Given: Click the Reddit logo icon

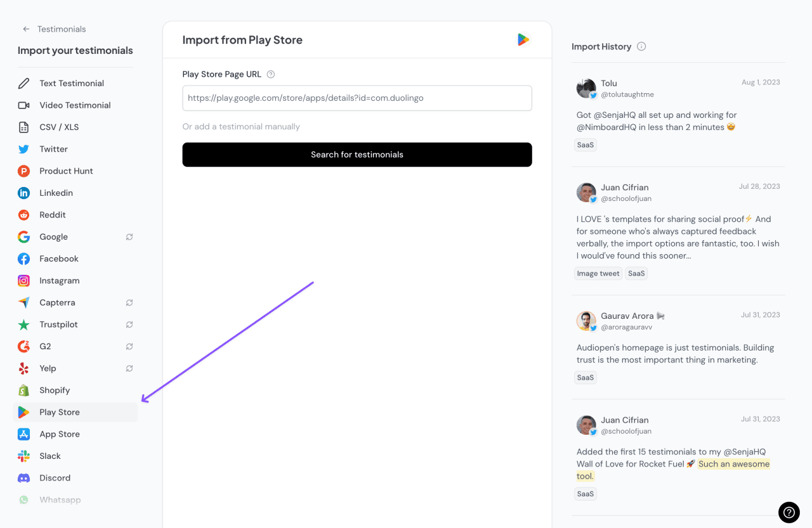Looking at the screenshot, I should (23, 215).
